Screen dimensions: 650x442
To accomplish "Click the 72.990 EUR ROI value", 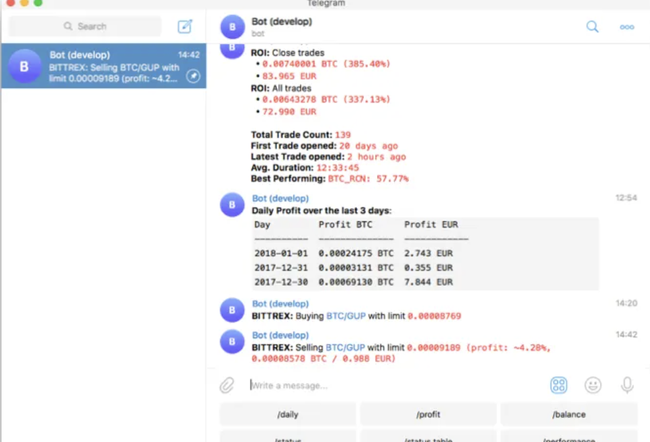I will (x=289, y=112).
